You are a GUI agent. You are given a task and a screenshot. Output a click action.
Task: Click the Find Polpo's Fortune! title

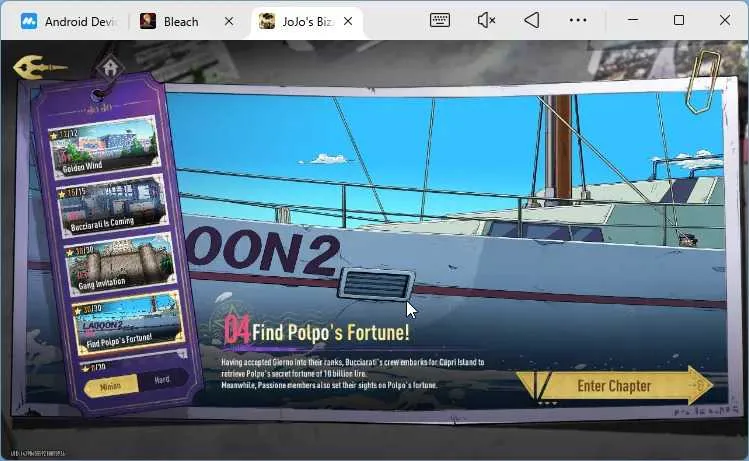pos(330,332)
